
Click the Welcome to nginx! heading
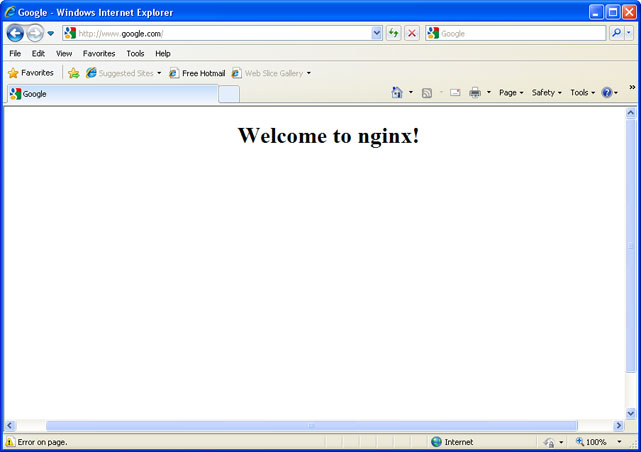[x=329, y=136]
